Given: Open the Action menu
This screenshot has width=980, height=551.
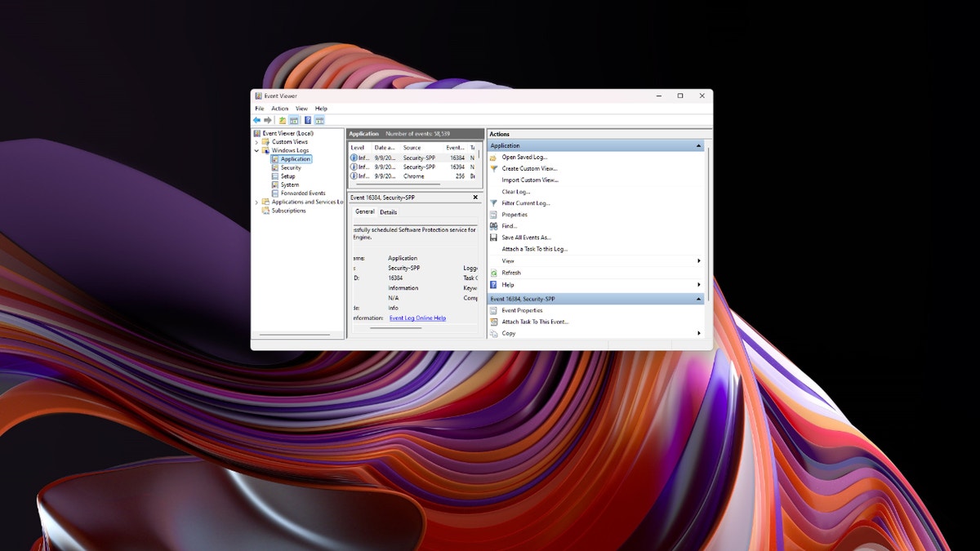Looking at the screenshot, I should tap(279, 109).
